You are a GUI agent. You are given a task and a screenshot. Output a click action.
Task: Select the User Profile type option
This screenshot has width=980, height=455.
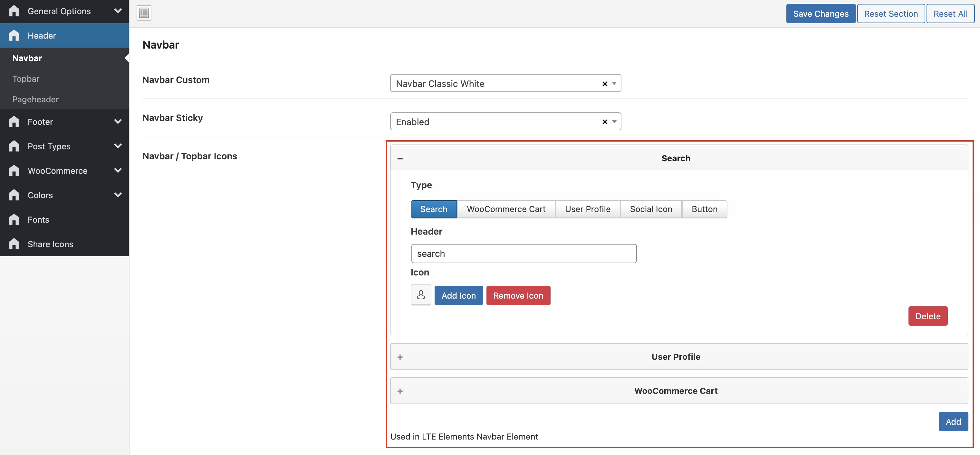587,209
